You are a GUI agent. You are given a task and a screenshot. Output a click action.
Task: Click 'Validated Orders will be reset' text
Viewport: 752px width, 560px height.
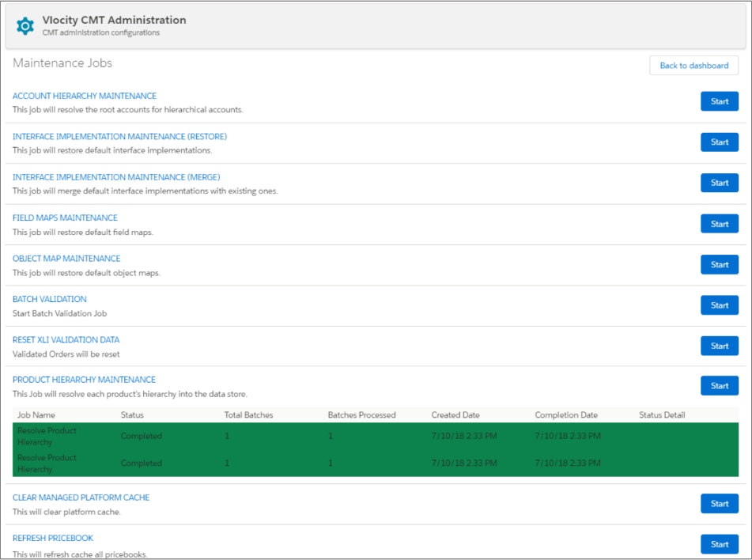point(66,354)
